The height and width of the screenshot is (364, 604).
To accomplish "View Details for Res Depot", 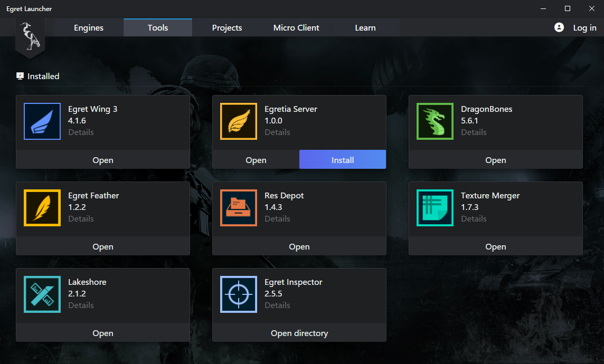I will pos(277,218).
